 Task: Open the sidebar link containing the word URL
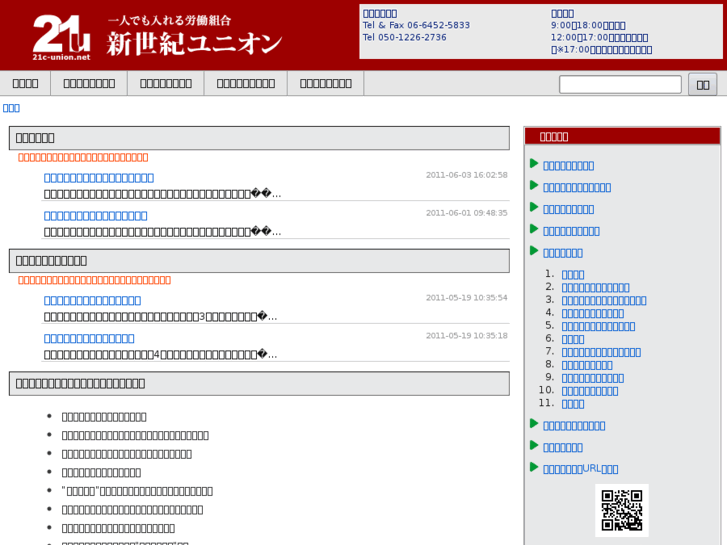pyautogui.click(x=580, y=469)
